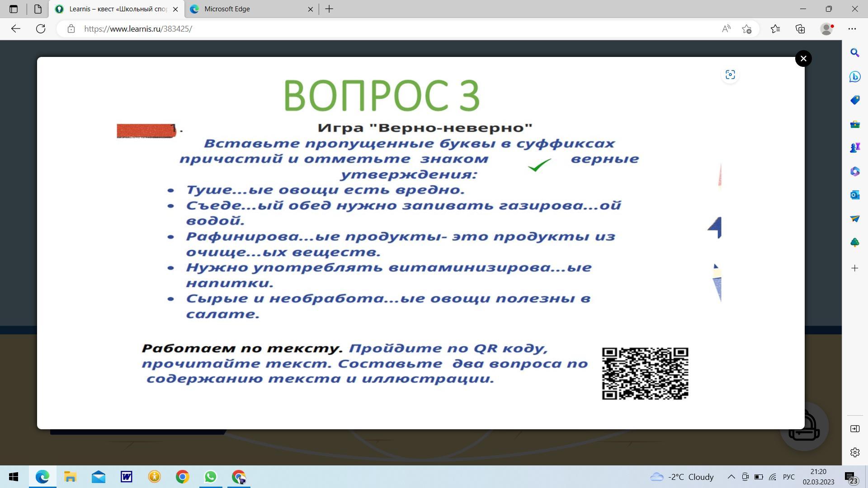Viewport: 868px width, 488px height.
Task: Click the add to favorites star
Action: pos(746,29)
